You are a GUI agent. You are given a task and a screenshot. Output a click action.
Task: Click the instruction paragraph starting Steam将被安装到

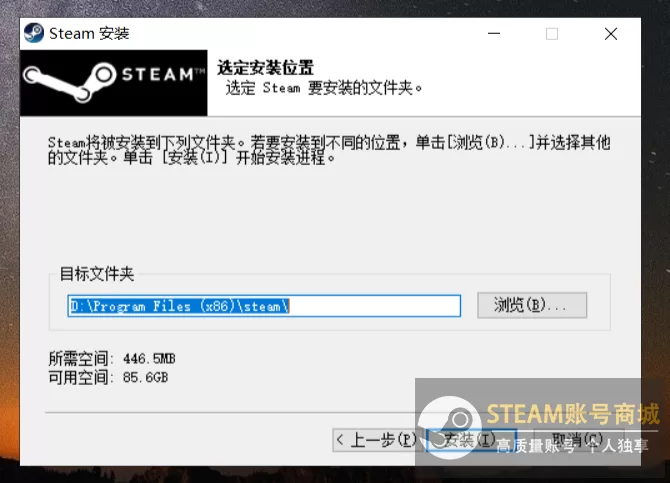tap(329, 150)
